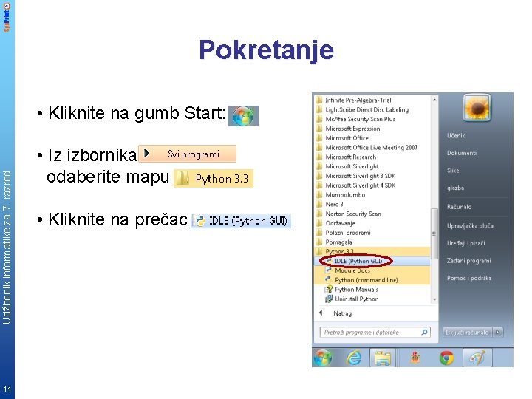Click the magnifier icon in the search box
The image size is (532, 399).
coord(424,332)
